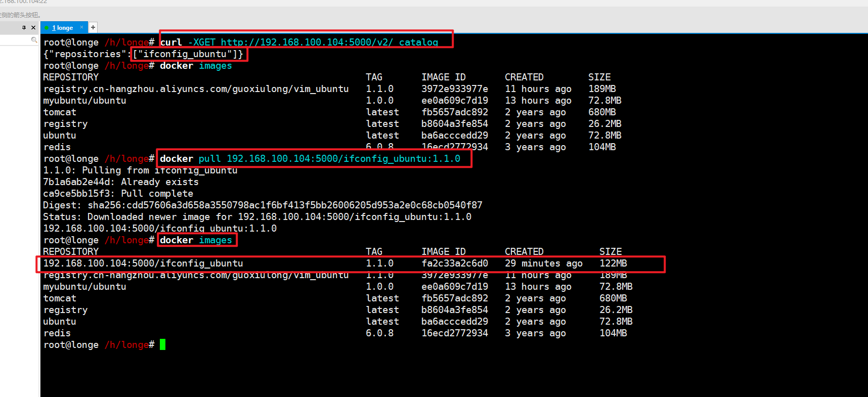Click the 26.2MB size in second listing
Image resolution: width=868 pixels, height=397 pixels.
pyautogui.click(x=616, y=310)
